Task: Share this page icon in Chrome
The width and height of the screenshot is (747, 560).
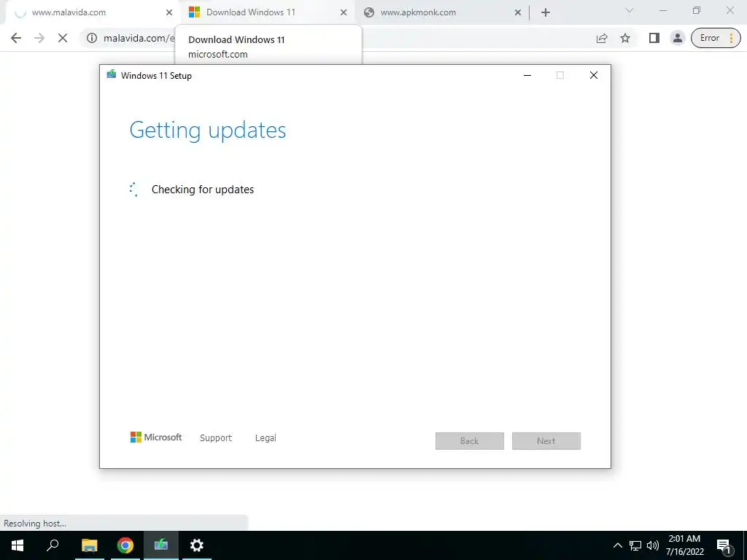Action: click(x=602, y=38)
